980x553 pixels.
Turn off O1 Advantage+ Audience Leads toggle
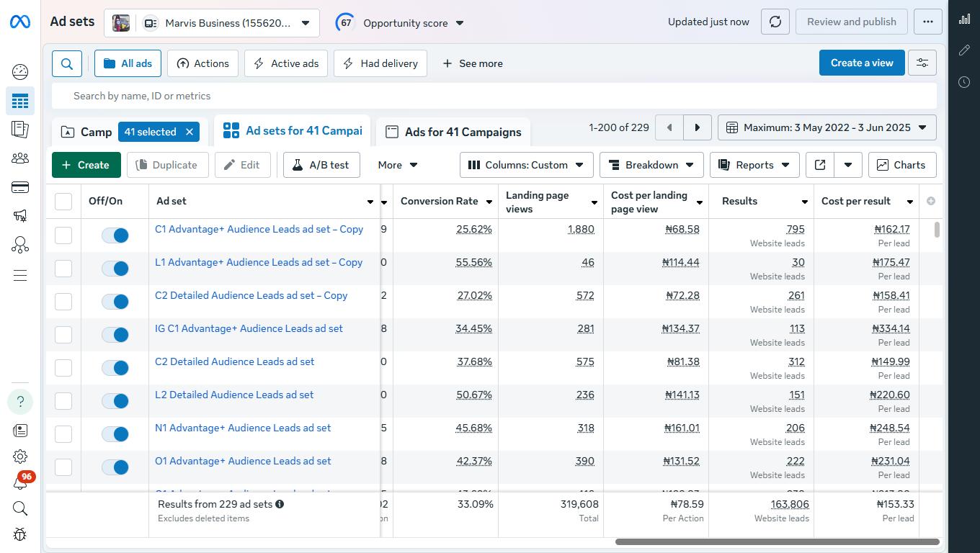[x=115, y=467]
